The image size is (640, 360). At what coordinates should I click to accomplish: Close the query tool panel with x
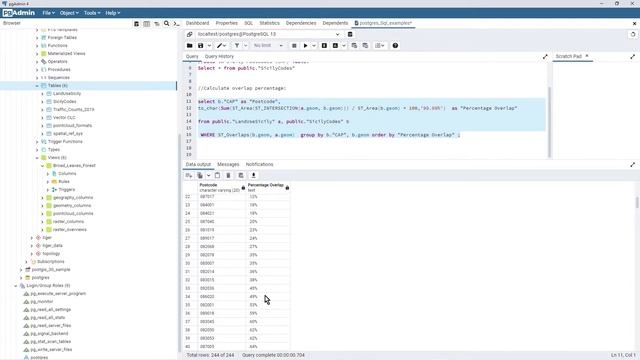(x=634, y=24)
